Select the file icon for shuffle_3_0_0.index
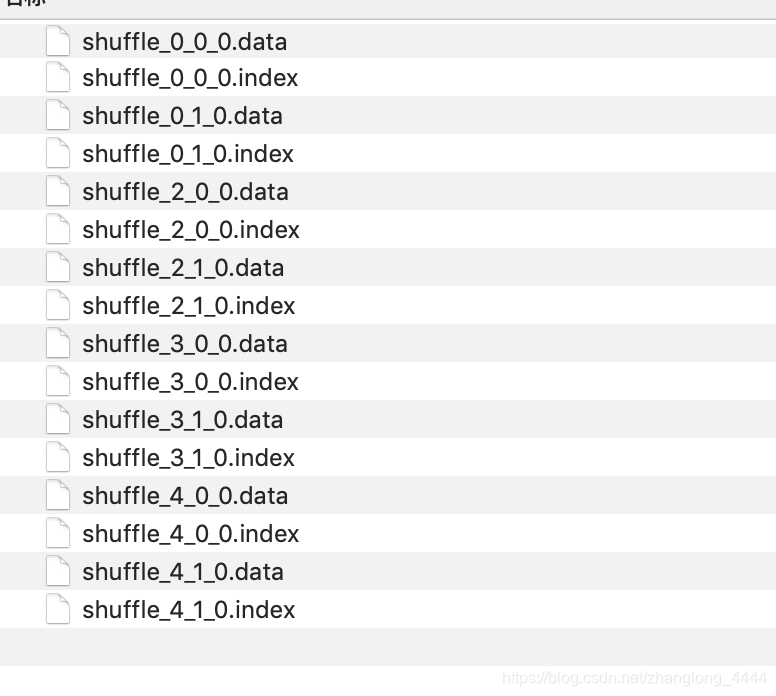The height and width of the screenshot is (696, 776). tap(58, 381)
